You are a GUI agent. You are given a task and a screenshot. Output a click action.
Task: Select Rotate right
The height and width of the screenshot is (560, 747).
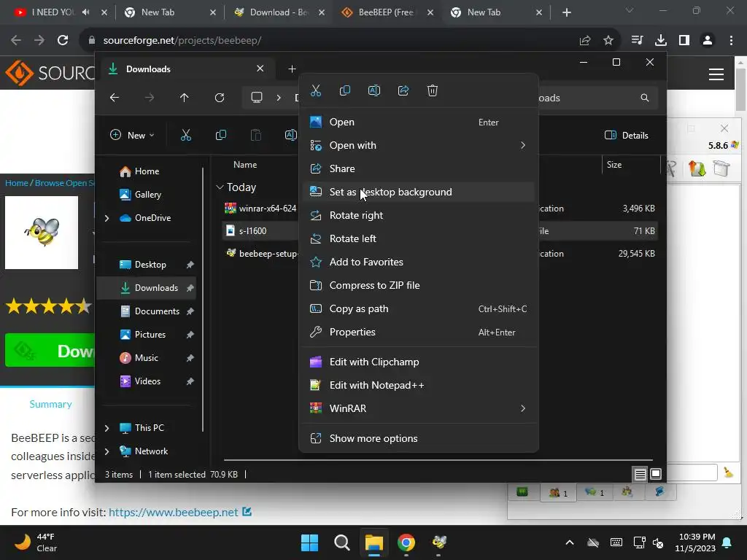pyautogui.click(x=418, y=215)
